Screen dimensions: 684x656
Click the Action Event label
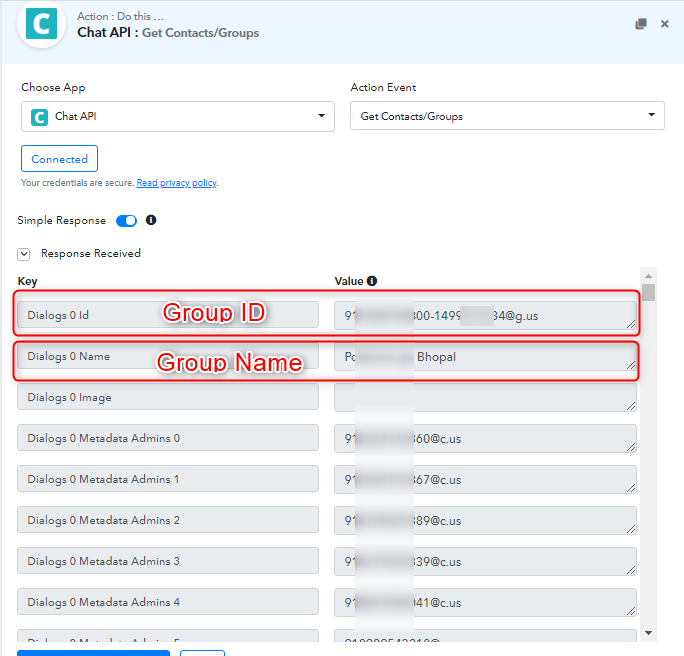[x=383, y=87]
